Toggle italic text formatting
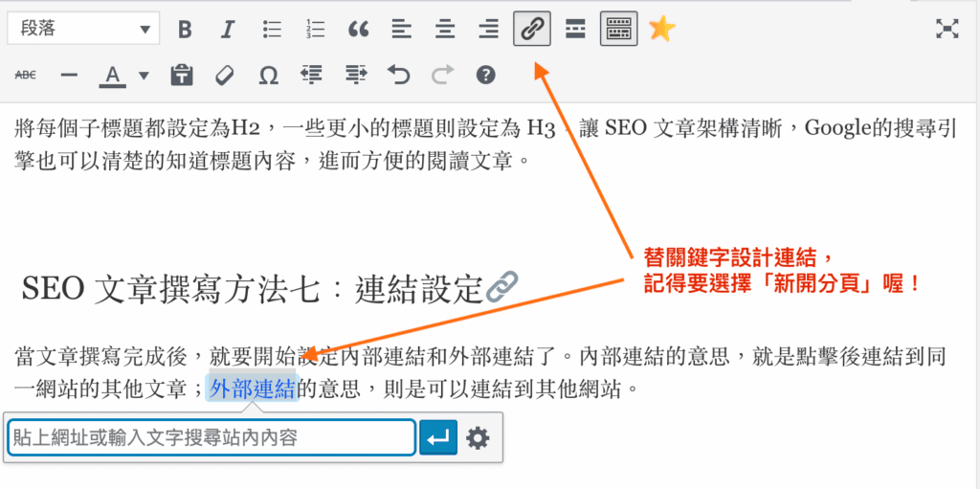 coord(228,30)
